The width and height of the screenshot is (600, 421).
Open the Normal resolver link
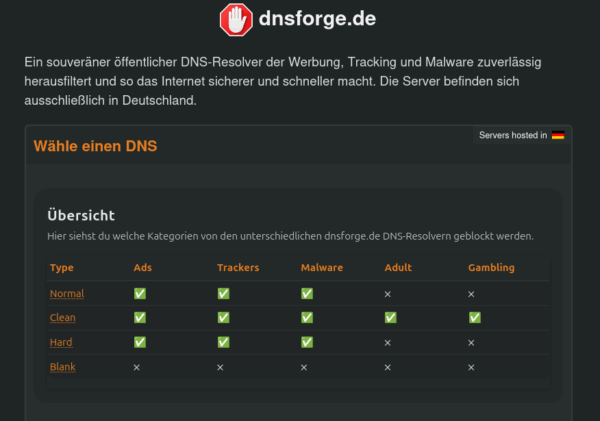coord(67,294)
